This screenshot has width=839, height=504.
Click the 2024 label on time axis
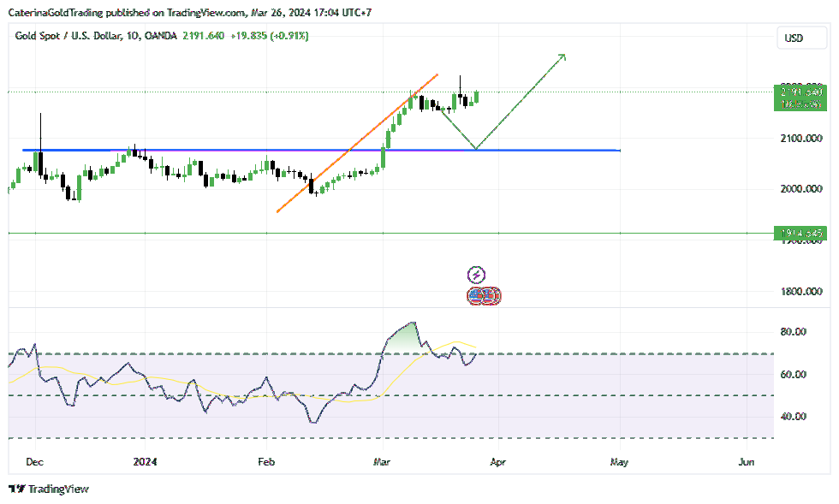click(x=145, y=462)
